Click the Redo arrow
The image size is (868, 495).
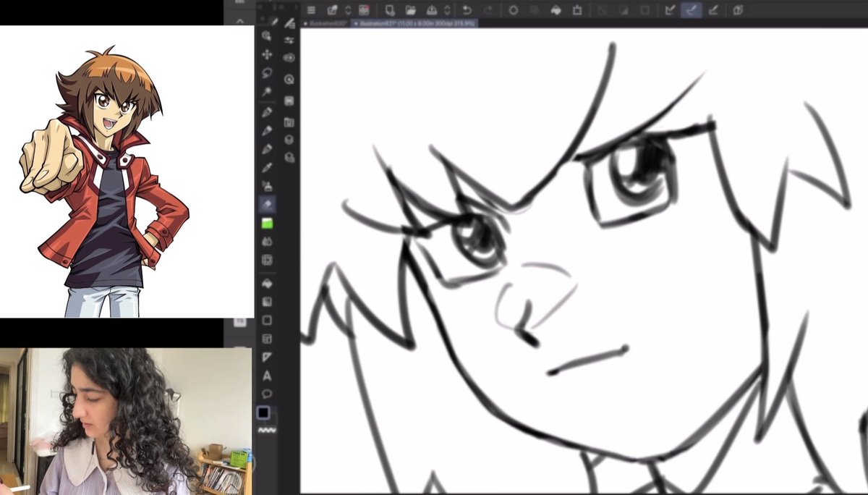click(x=488, y=10)
